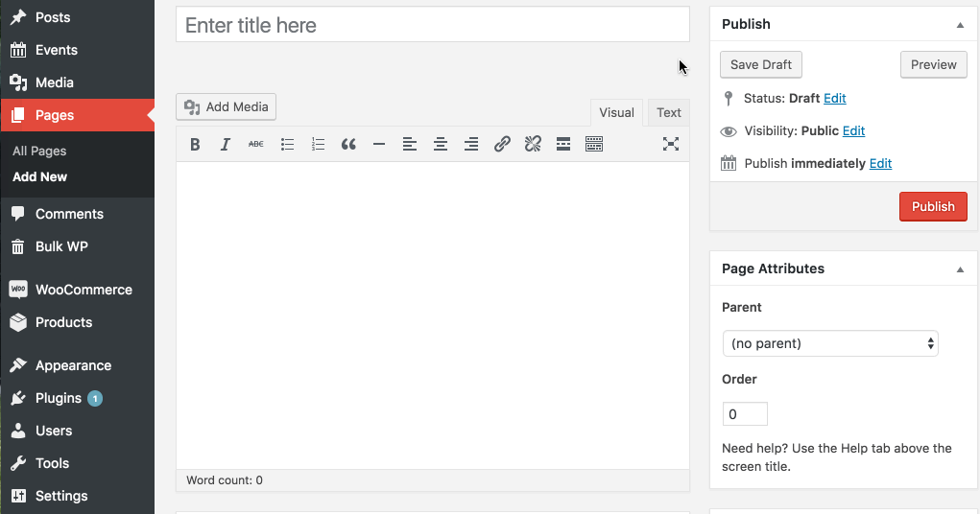Insert a bulleted list

287,145
